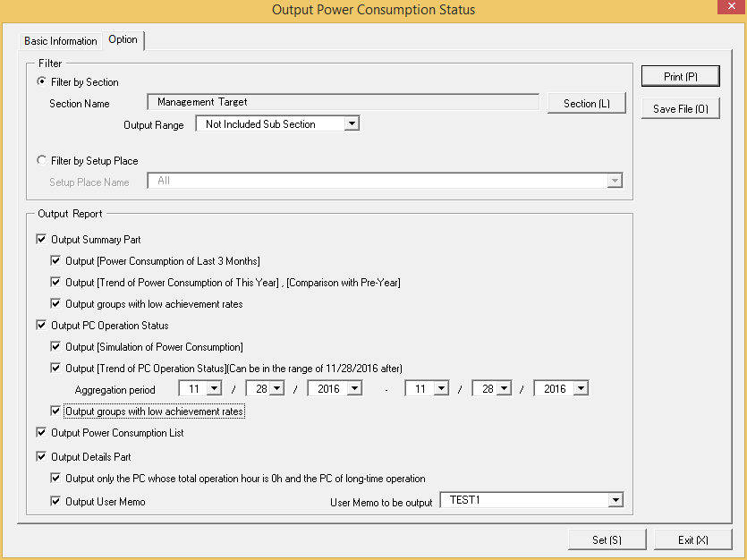Click the Set (S) button
Image resolution: width=747 pixels, height=560 pixels.
607,539
